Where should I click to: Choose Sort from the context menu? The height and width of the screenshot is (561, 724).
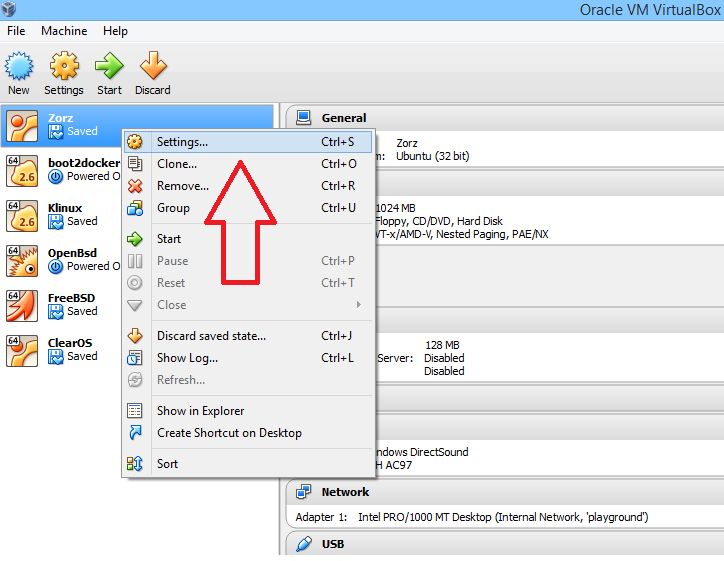[x=248, y=464]
